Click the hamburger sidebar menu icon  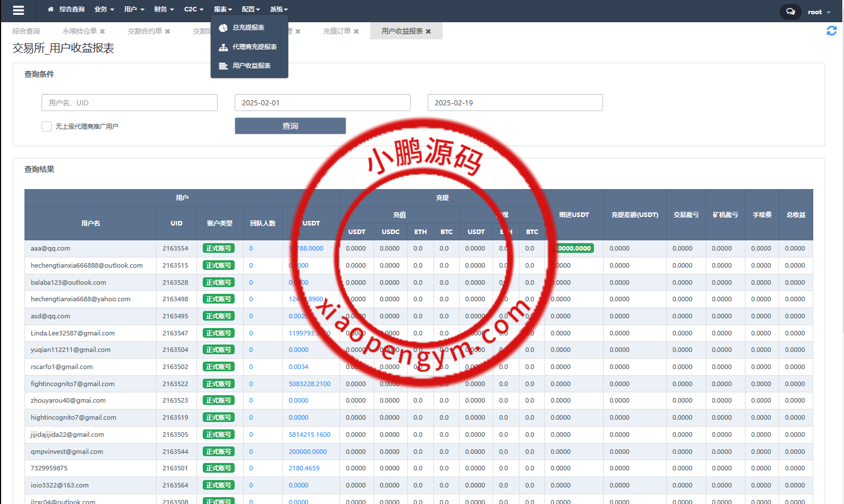tap(18, 10)
